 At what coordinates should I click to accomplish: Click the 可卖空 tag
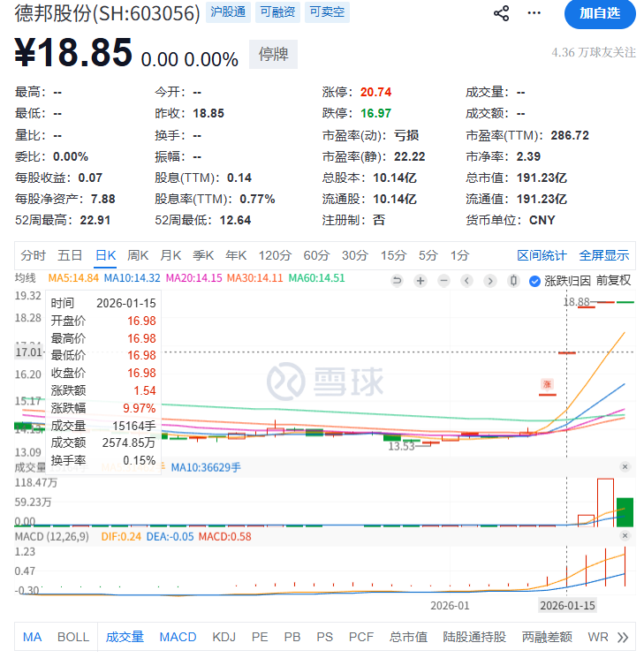(327, 12)
